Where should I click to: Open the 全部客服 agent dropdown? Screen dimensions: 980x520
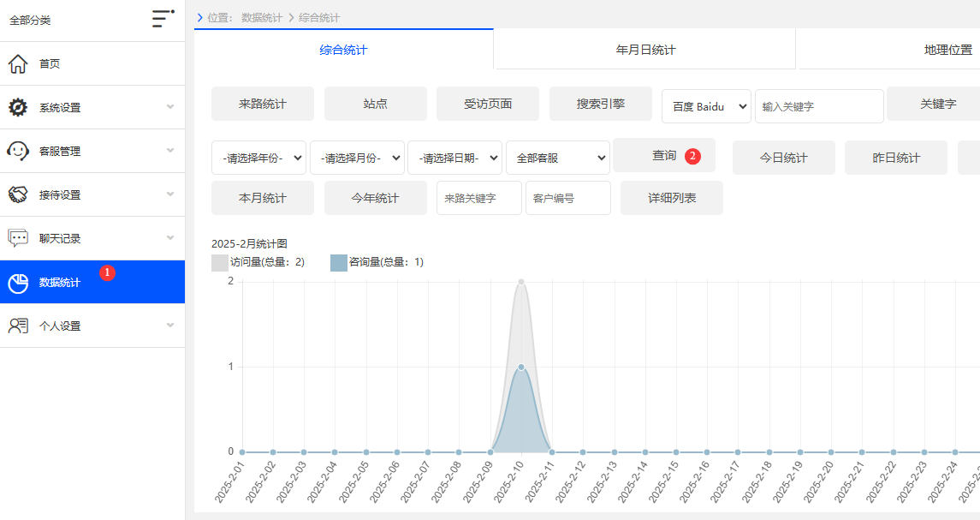tap(558, 158)
